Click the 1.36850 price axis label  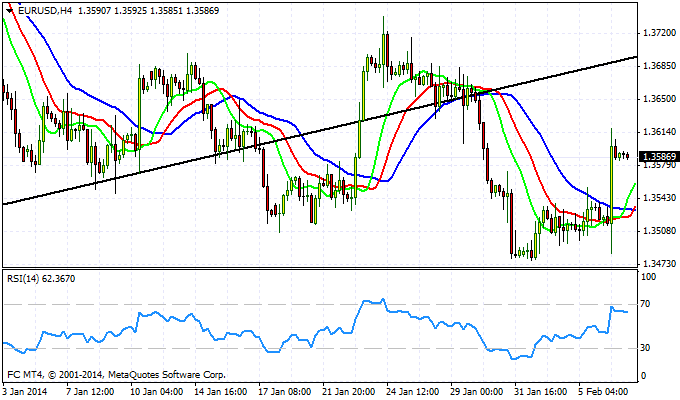(x=660, y=66)
